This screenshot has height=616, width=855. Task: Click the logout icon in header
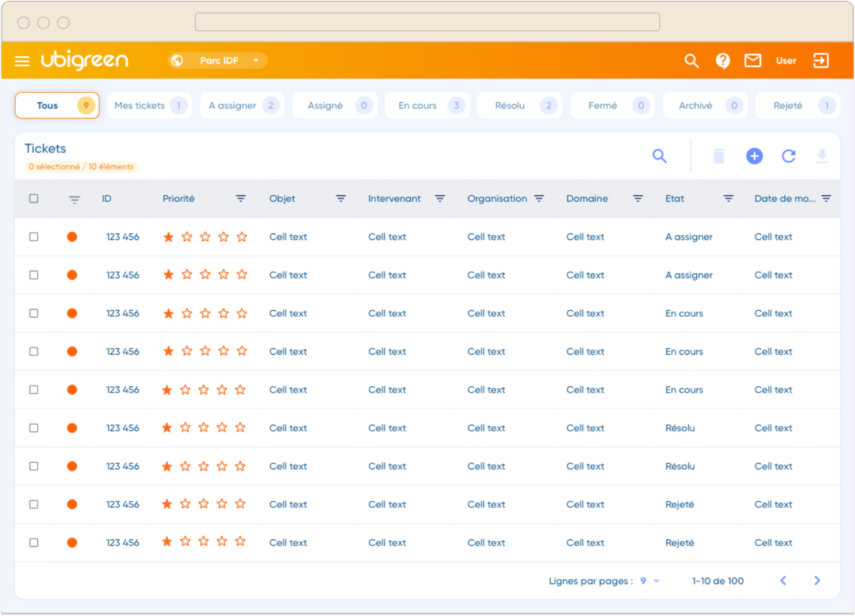point(821,61)
